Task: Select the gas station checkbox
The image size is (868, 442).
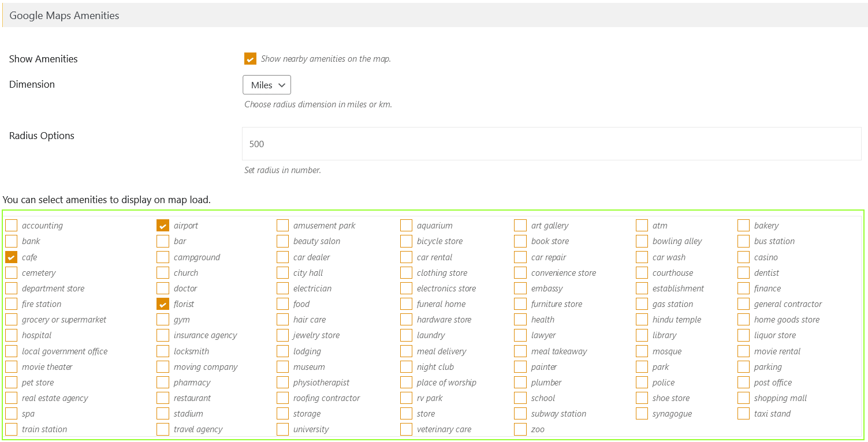Action: 642,304
